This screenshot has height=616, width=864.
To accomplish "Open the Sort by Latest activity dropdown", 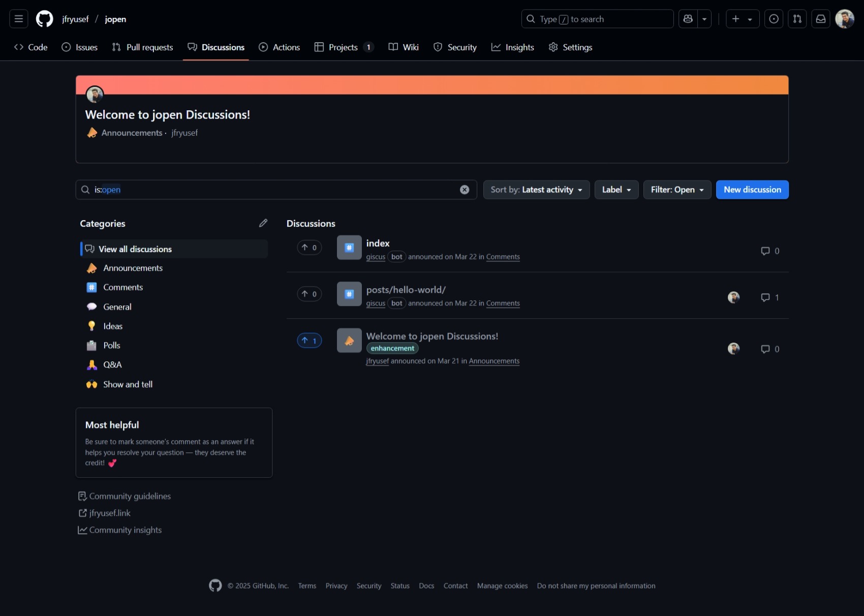I will (x=536, y=190).
